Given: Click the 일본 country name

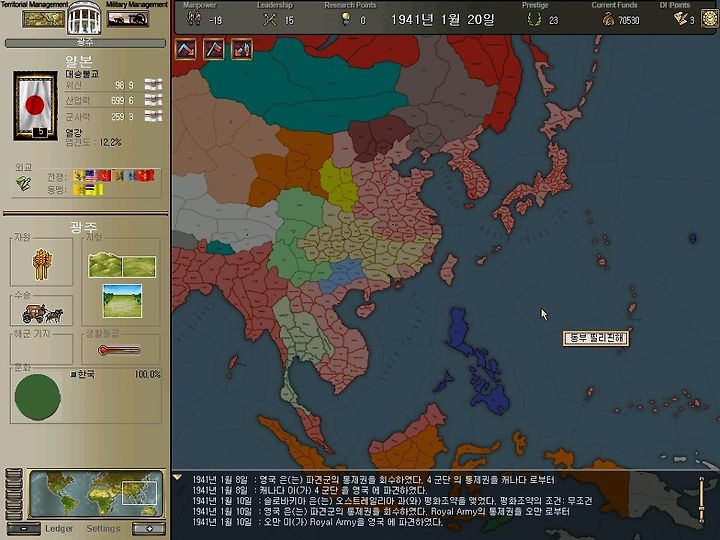Looking at the screenshot, I should point(79,61).
